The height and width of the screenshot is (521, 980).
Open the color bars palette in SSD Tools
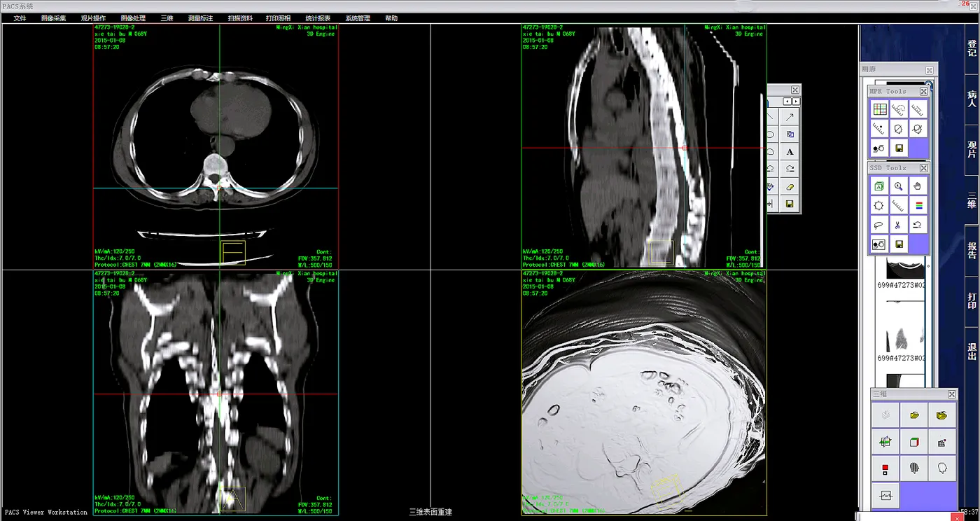click(918, 206)
